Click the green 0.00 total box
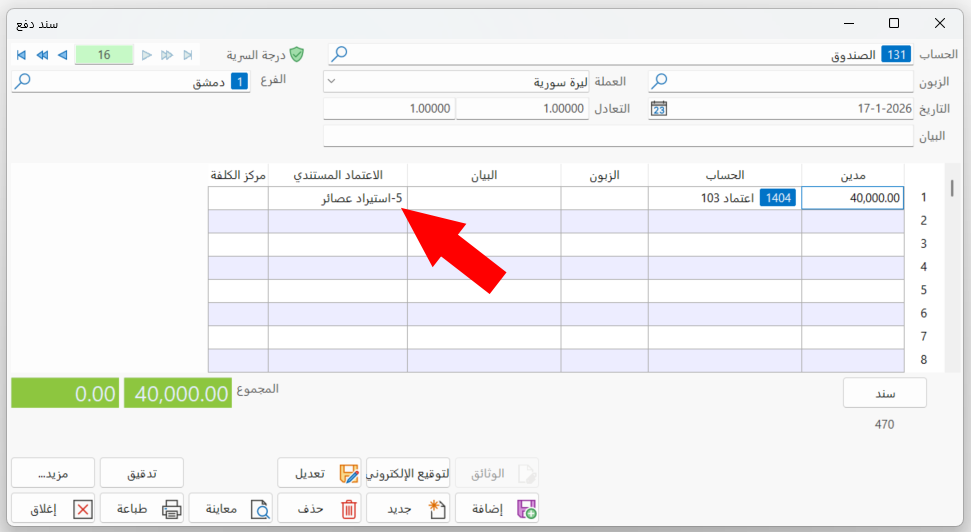 pyautogui.click(x=65, y=393)
